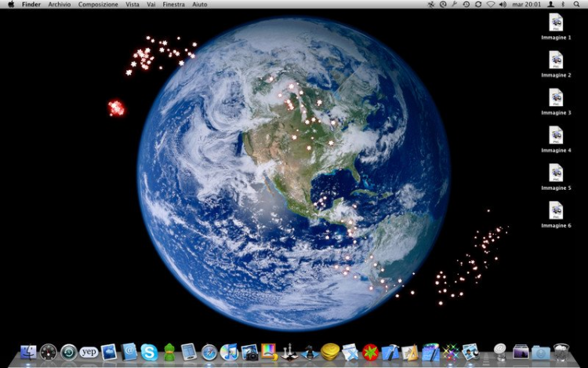This screenshot has width=588, height=368.
Task: Open the volume control in menu bar
Action: [x=503, y=4]
